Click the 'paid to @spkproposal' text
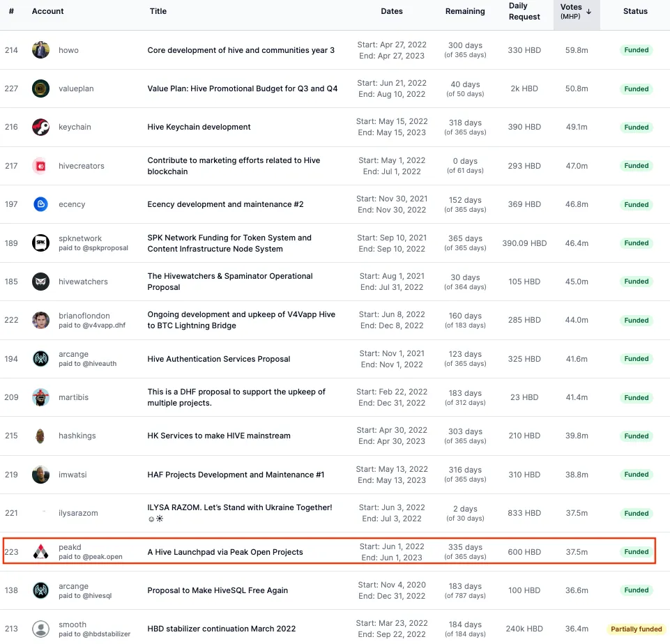670x644 pixels. (93, 248)
